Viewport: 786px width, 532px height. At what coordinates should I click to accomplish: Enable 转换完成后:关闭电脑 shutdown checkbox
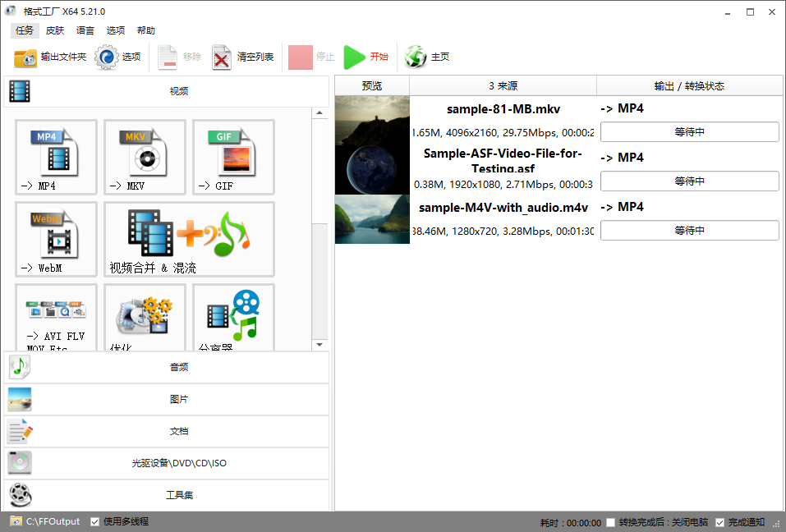click(x=610, y=522)
